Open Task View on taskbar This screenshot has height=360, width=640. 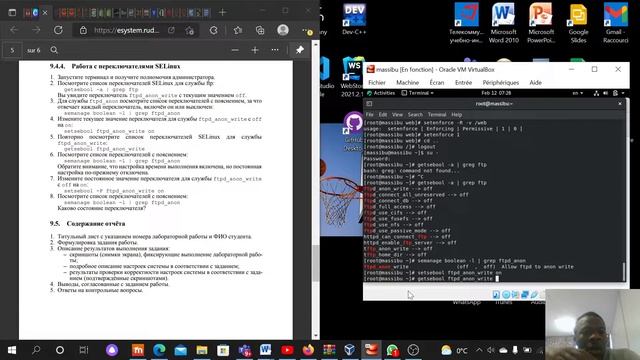tap(84, 350)
